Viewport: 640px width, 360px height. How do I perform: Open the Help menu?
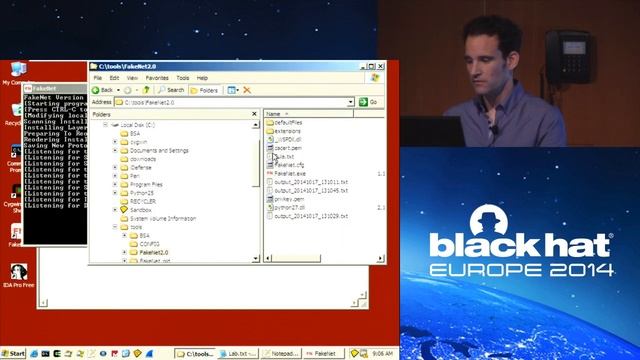(202, 78)
